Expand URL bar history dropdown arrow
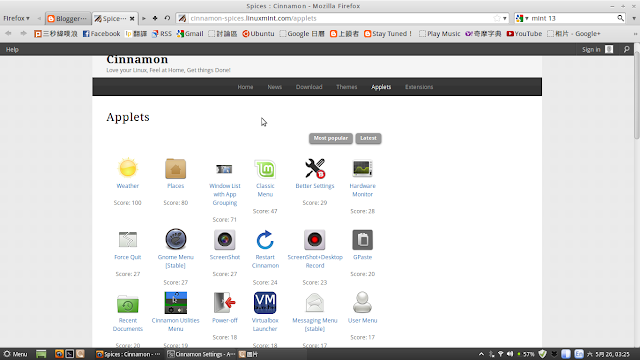The image size is (640, 360). tap(505, 18)
